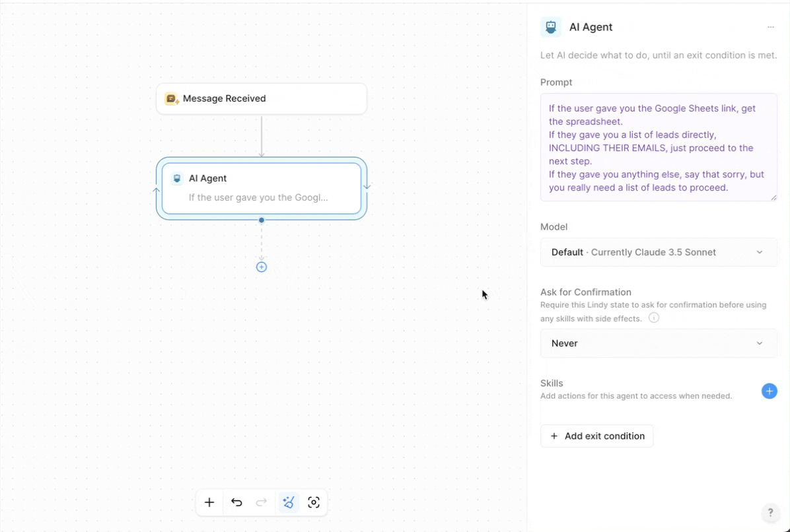The height and width of the screenshot is (532, 790).
Task: Click 'Add actions for this agent' helper text
Action: 636,396
